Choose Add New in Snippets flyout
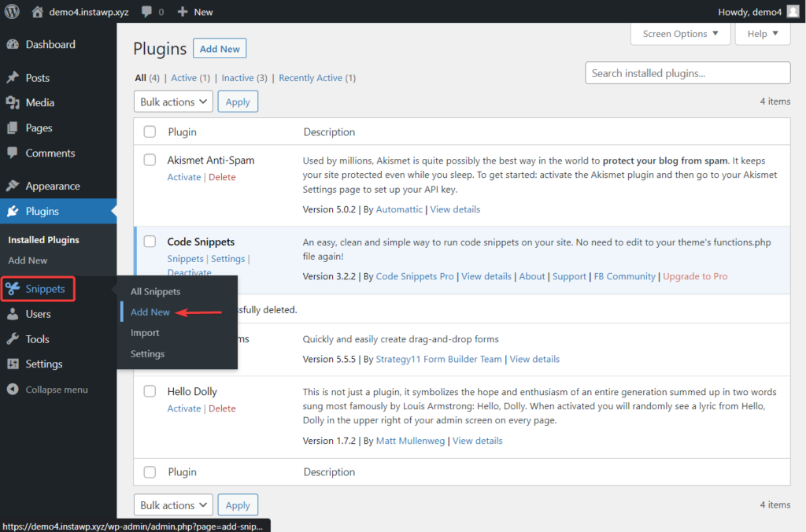806x532 pixels. pyautogui.click(x=150, y=312)
